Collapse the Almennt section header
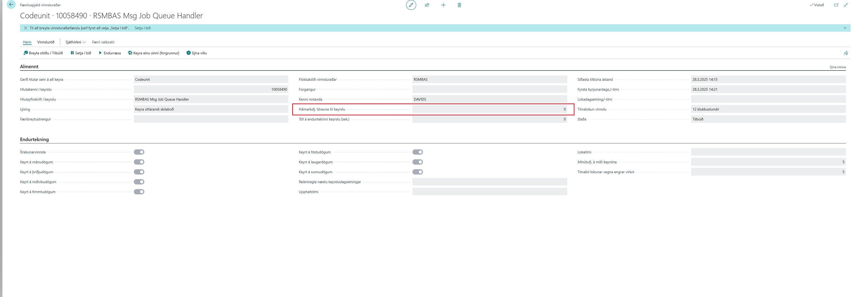The width and height of the screenshot is (868, 297). pyautogui.click(x=29, y=67)
